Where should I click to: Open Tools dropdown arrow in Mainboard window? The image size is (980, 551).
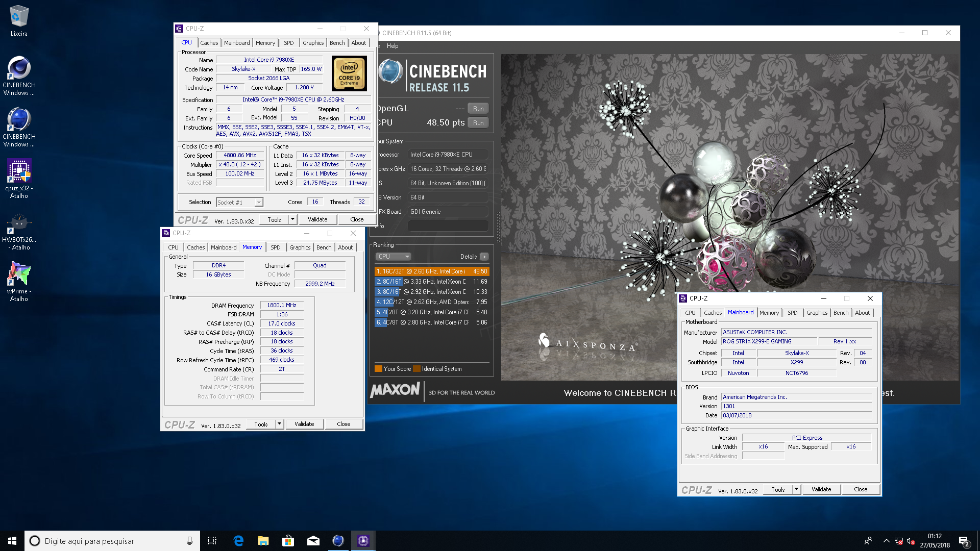tap(796, 489)
